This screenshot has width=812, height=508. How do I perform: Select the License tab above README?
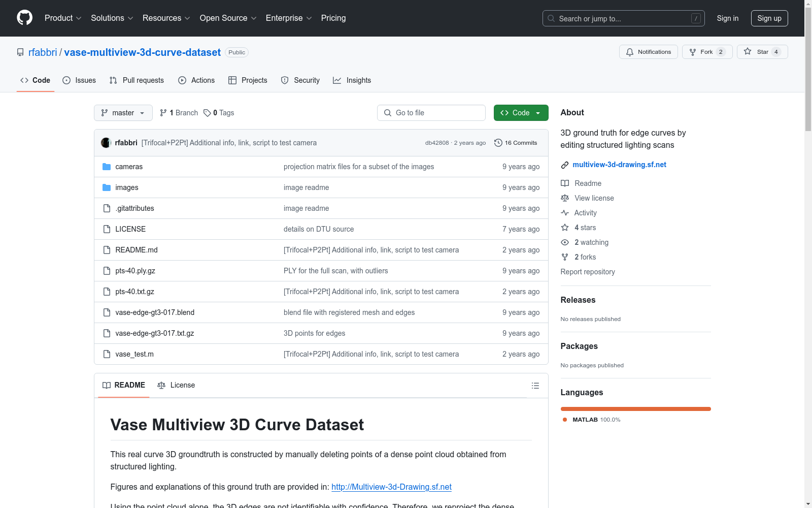click(x=176, y=385)
